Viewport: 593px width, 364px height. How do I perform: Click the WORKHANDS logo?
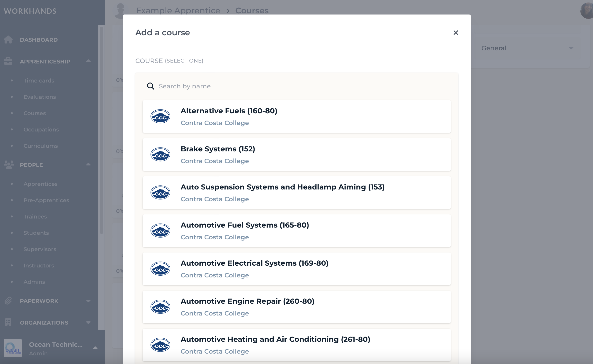point(30,11)
